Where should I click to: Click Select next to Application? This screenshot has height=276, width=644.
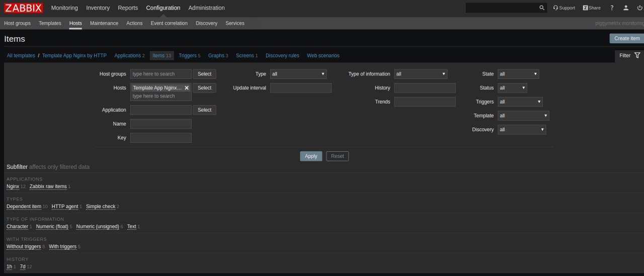(x=204, y=110)
